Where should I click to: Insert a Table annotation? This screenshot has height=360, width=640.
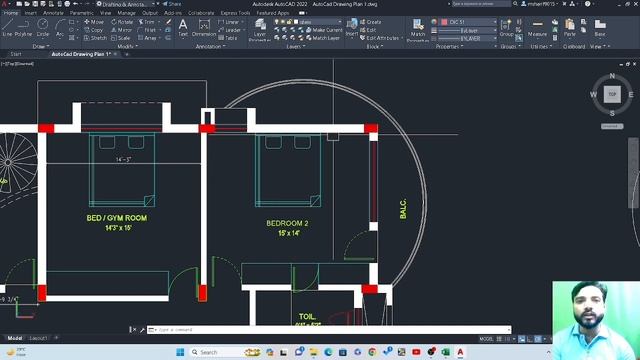[x=227, y=38]
